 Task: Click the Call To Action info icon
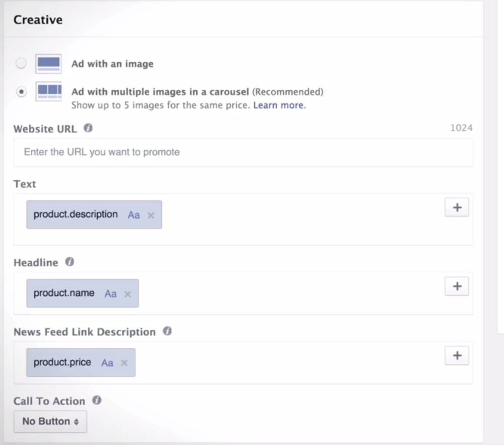click(97, 401)
